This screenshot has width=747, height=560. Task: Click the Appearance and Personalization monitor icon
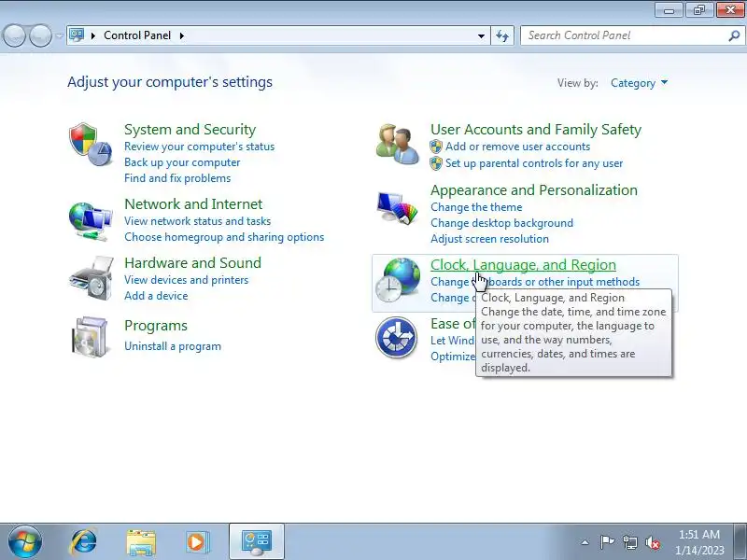(398, 207)
